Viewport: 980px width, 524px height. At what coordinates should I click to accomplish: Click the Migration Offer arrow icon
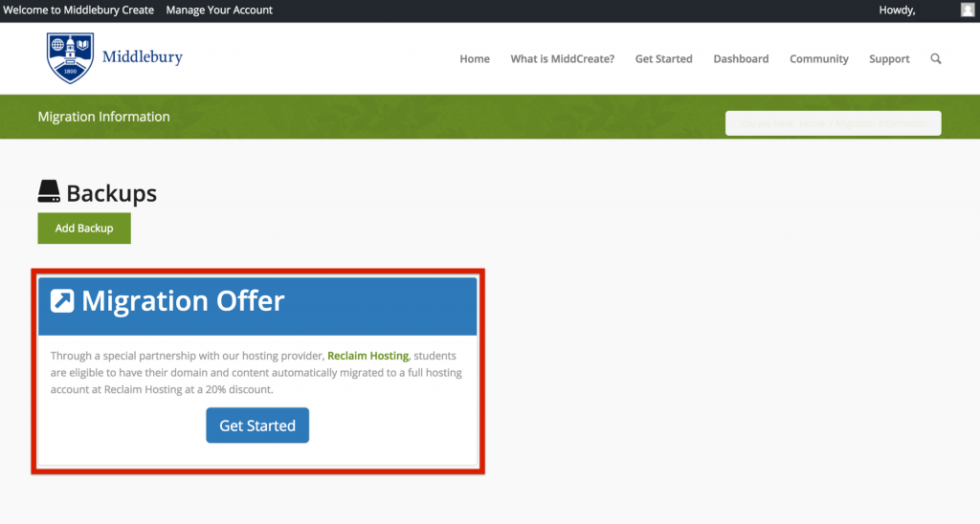pos(62,301)
